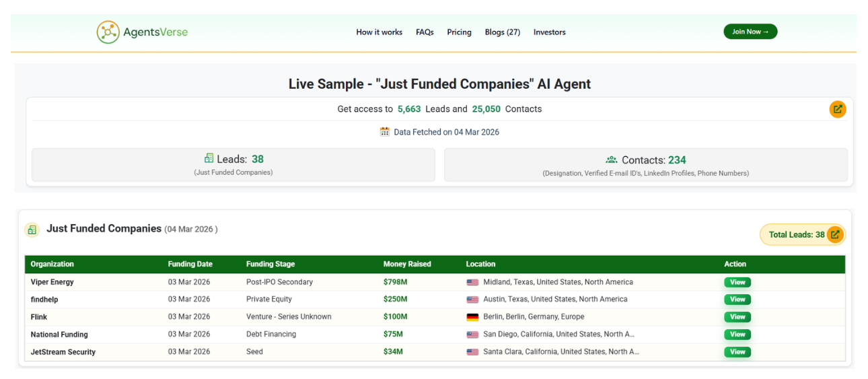
Task: Navigate to the Investors page
Action: pyautogui.click(x=549, y=32)
